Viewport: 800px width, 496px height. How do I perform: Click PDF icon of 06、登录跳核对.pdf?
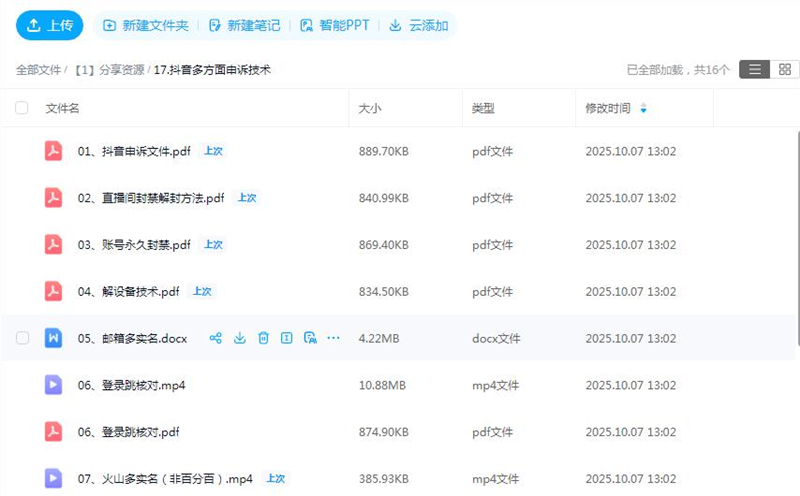54,432
